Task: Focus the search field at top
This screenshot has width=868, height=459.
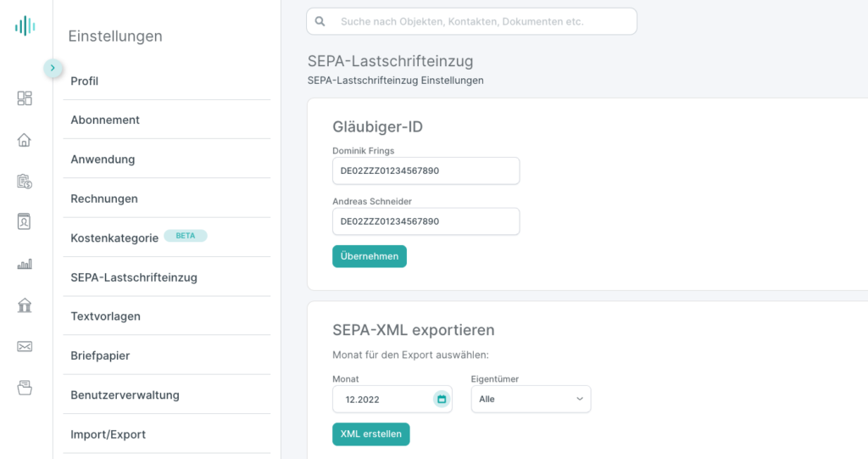Action: click(x=471, y=21)
